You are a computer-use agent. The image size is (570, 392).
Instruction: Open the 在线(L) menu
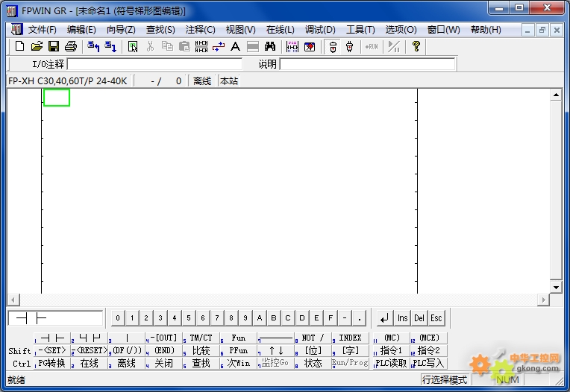280,29
